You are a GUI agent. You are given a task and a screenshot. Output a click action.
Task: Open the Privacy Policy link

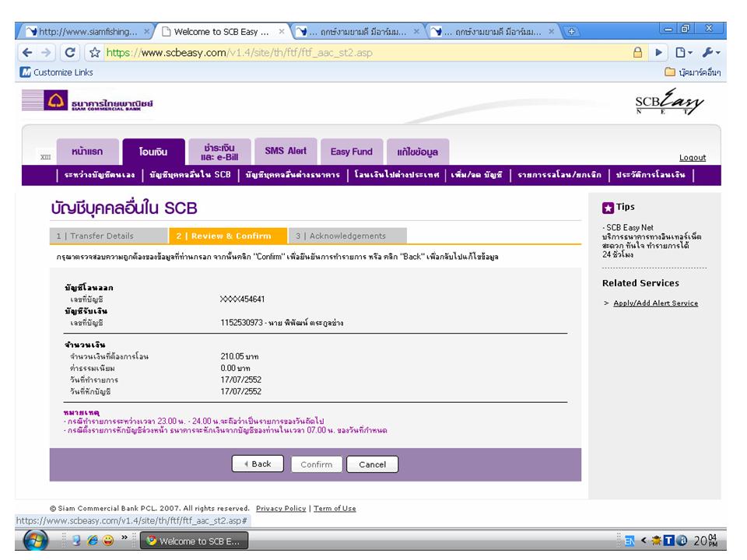click(281, 508)
